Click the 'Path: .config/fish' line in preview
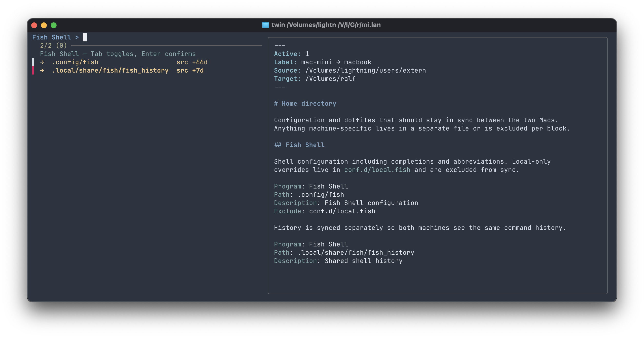The height and width of the screenshot is (338, 644). (x=309, y=195)
